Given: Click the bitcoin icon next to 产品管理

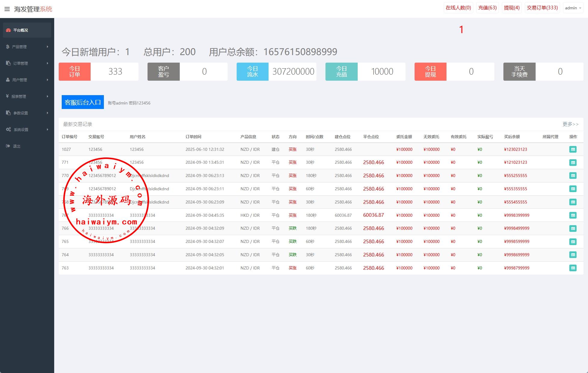Looking at the screenshot, I should coord(8,47).
